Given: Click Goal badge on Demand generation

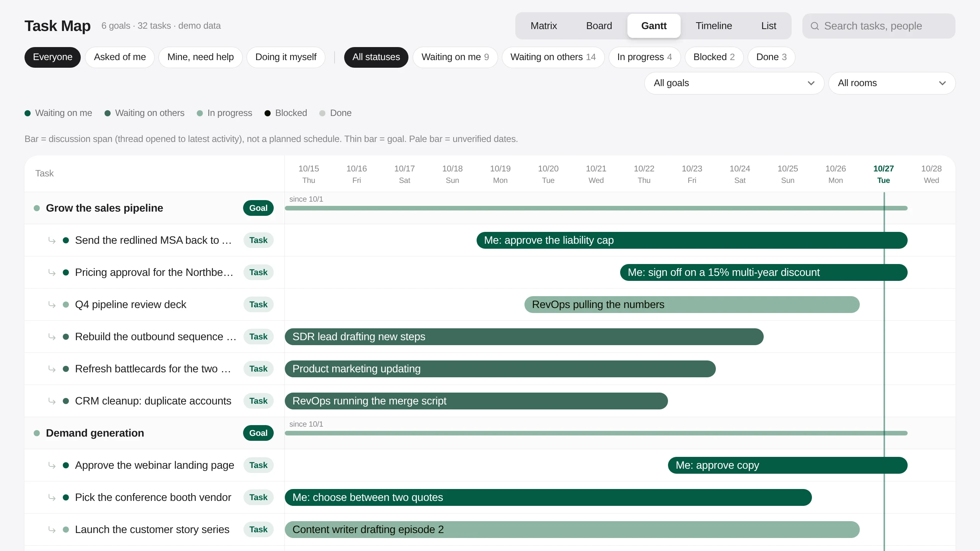Looking at the screenshot, I should coord(258,433).
